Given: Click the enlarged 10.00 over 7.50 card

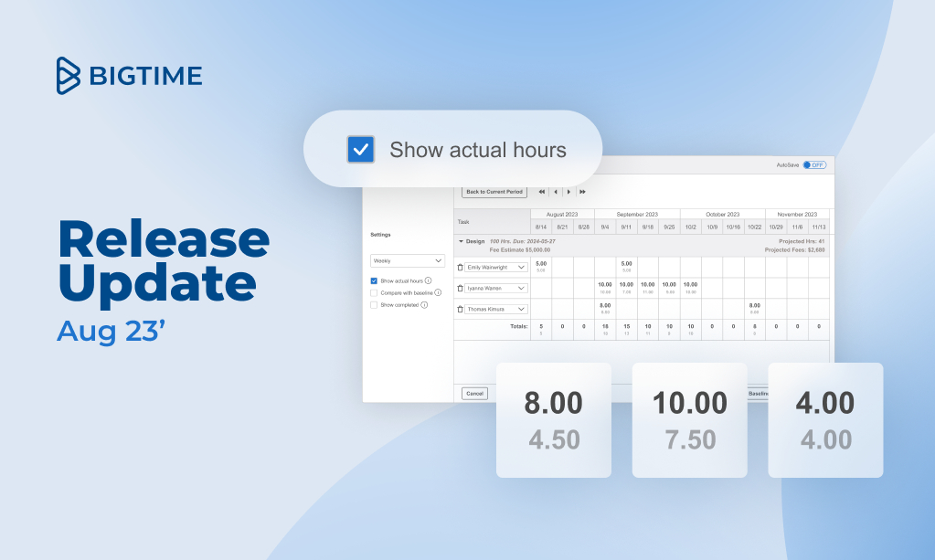Looking at the screenshot, I should tap(690, 420).
